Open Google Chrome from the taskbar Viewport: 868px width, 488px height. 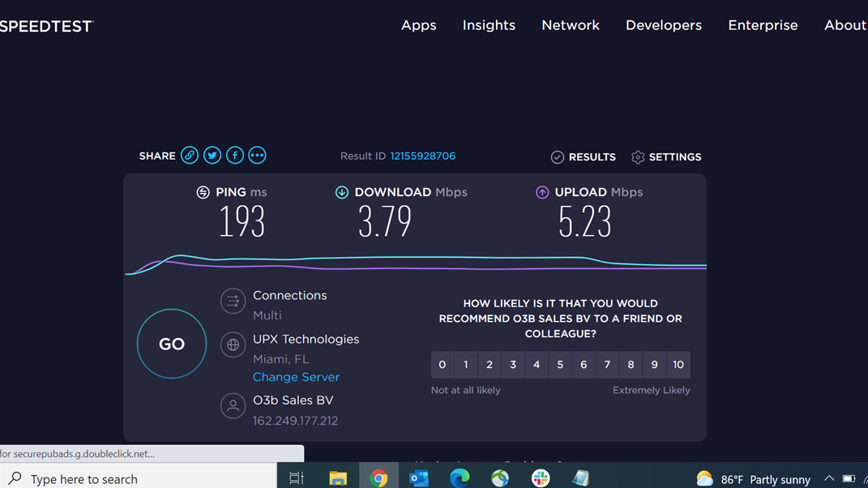(378, 478)
